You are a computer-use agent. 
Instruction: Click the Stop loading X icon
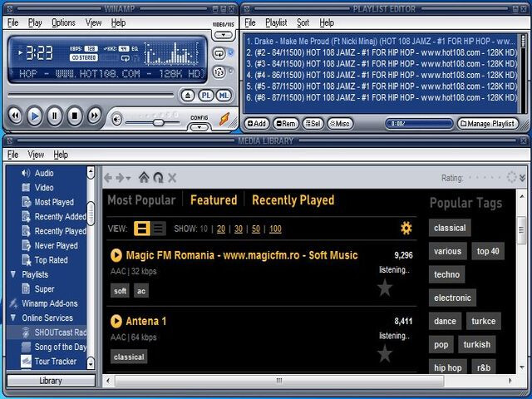point(172,178)
